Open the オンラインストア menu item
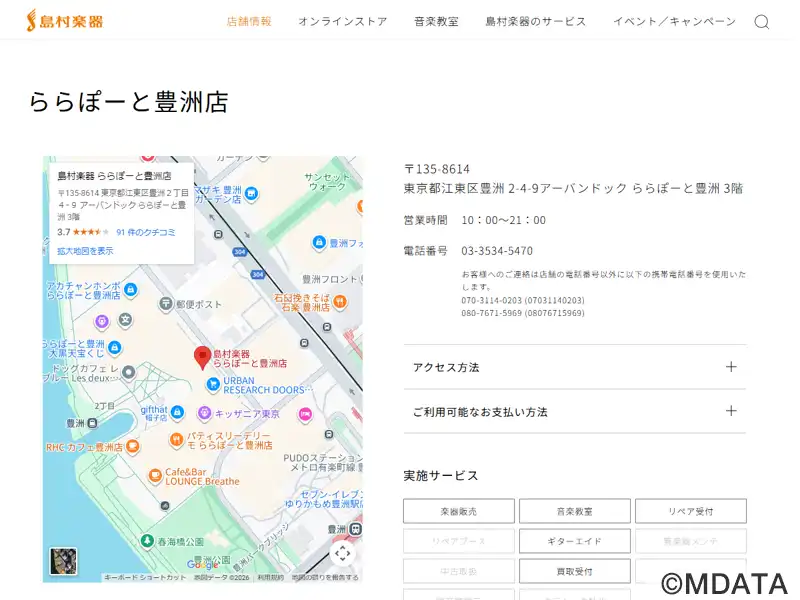 [x=342, y=21]
